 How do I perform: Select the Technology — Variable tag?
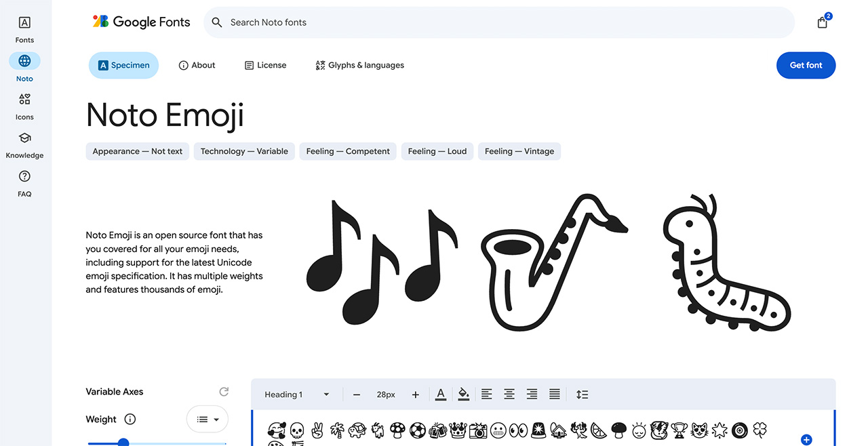244,151
